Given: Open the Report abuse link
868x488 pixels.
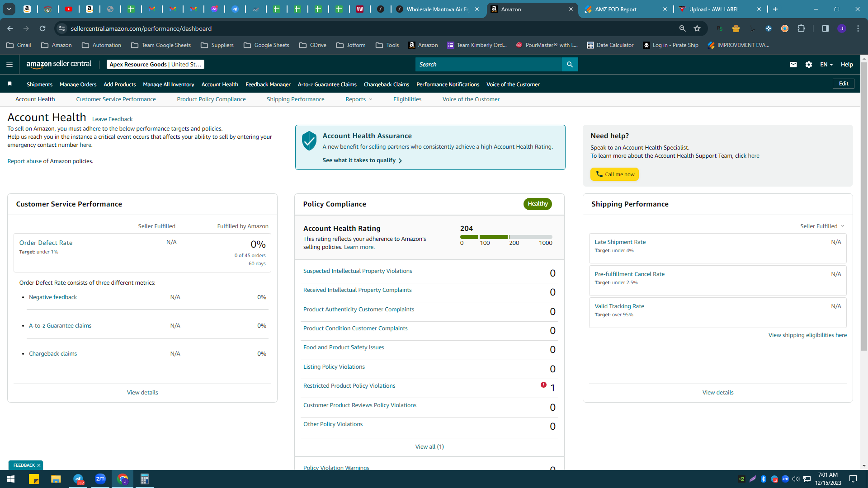Looking at the screenshot, I should 24,161.
